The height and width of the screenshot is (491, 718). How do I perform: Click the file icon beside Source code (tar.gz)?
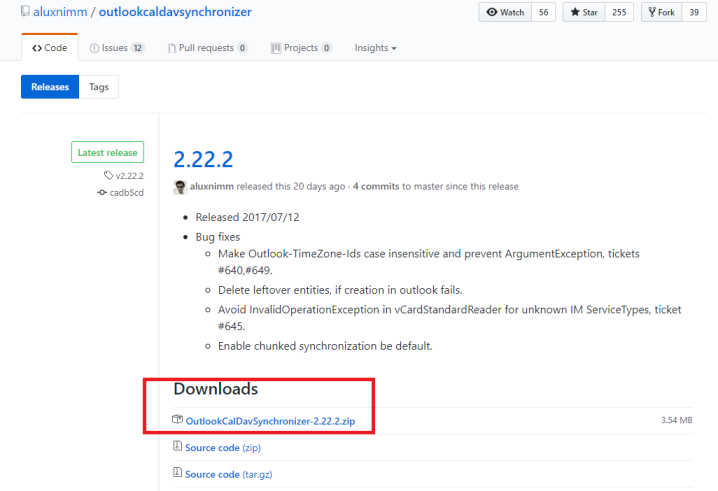click(177, 472)
